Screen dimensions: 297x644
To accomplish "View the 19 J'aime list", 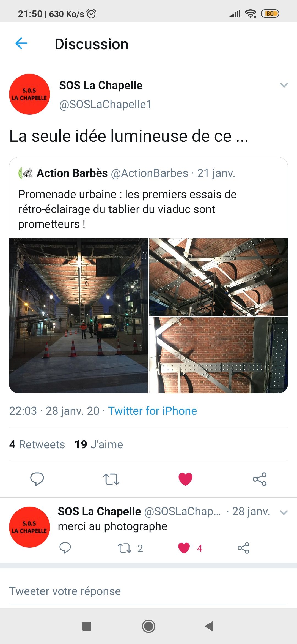I will tap(99, 444).
